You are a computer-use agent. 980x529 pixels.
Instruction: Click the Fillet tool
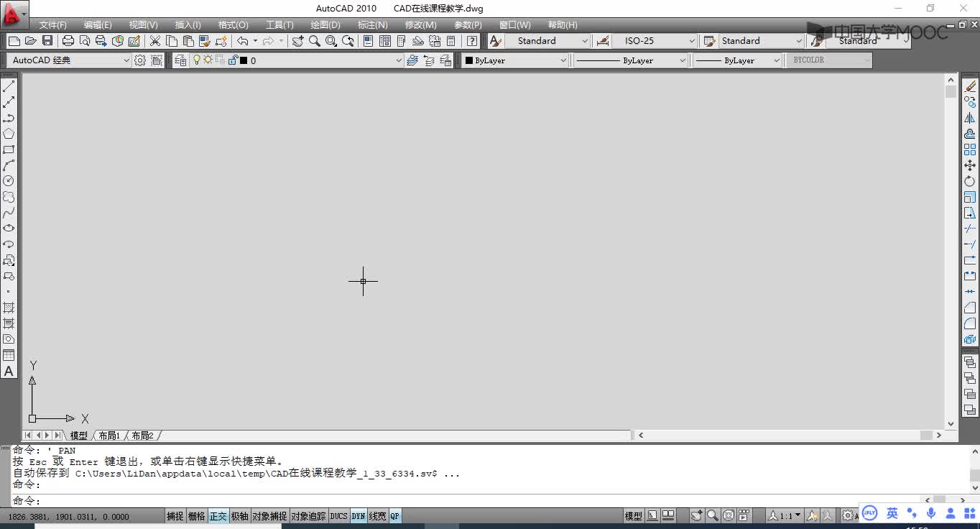pos(970,323)
